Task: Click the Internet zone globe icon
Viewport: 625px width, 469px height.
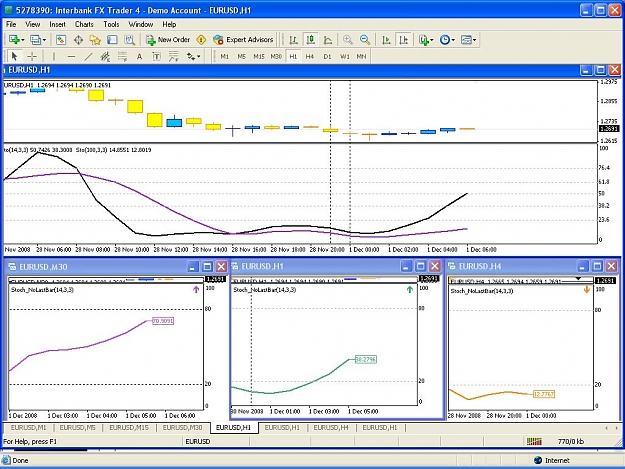Action: pos(538,460)
